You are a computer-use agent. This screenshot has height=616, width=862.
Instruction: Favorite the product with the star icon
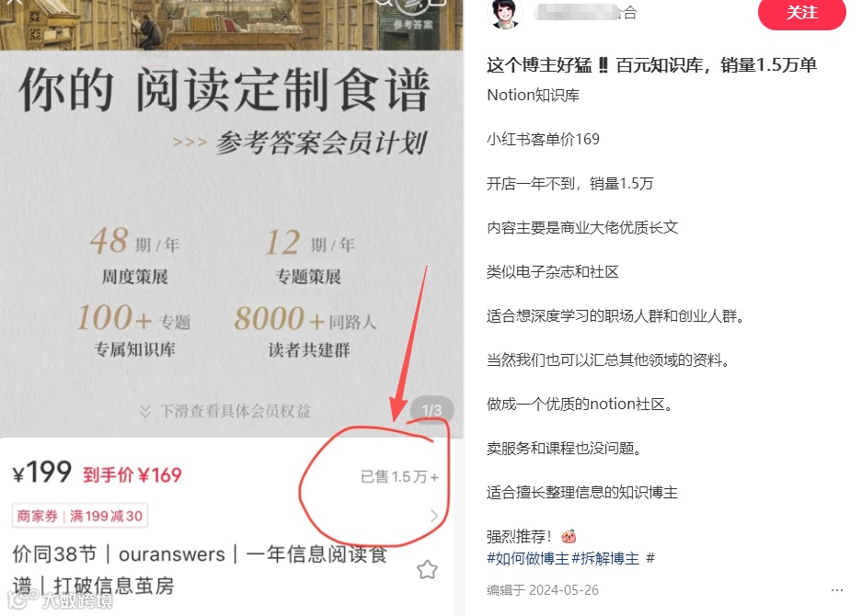pyautogui.click(x=427, y=570)
